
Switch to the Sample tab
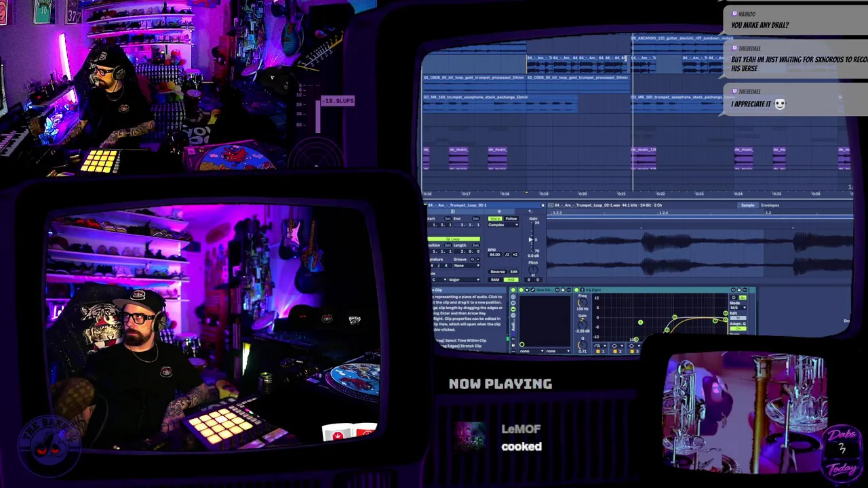pos(747,205)
